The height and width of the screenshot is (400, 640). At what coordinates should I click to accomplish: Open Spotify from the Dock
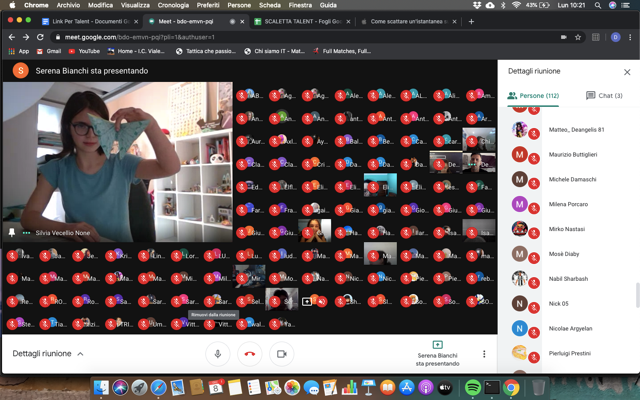coord(472,387)
